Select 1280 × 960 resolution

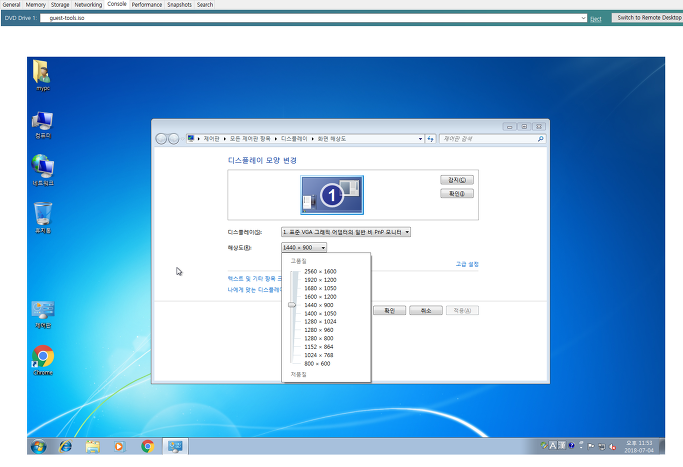click(x=319, y=330)
